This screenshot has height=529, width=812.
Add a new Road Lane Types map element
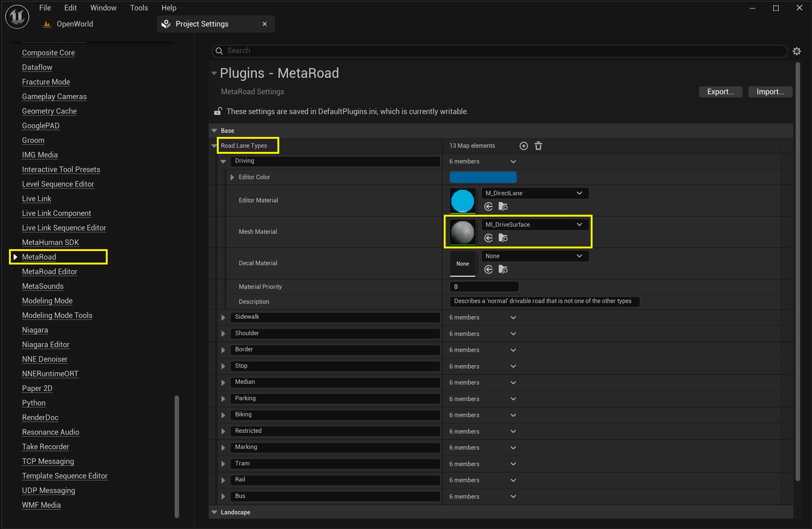524,146
